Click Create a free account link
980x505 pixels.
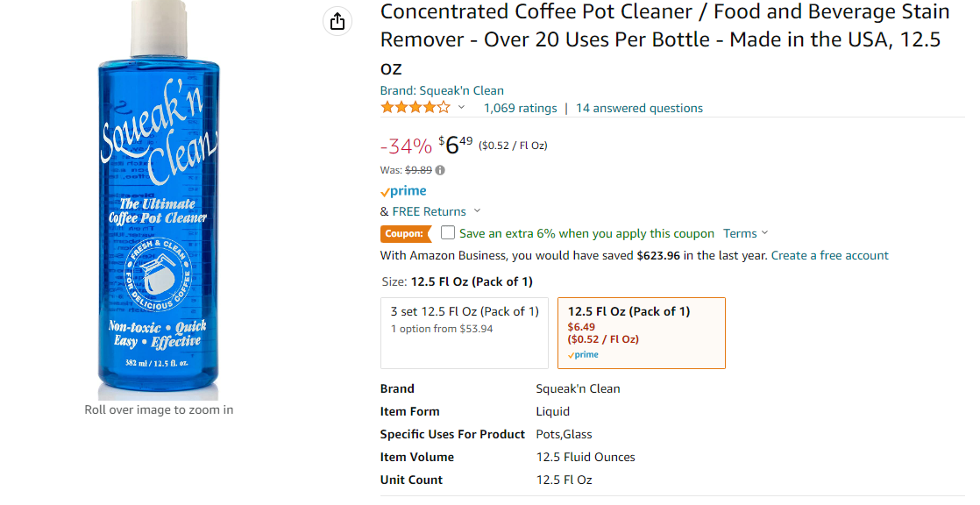coord(829,255)
